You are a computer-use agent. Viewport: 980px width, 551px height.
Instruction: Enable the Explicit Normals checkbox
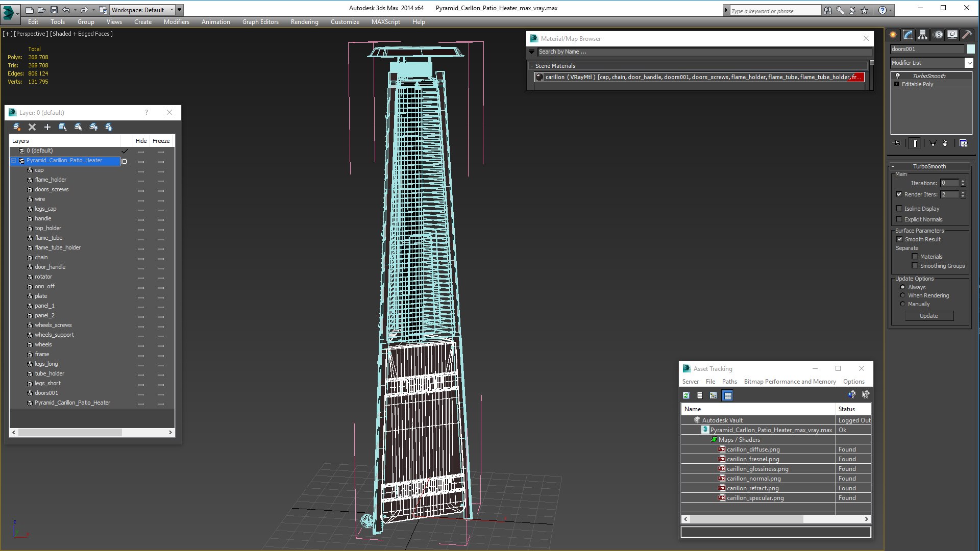pos(899,219)
